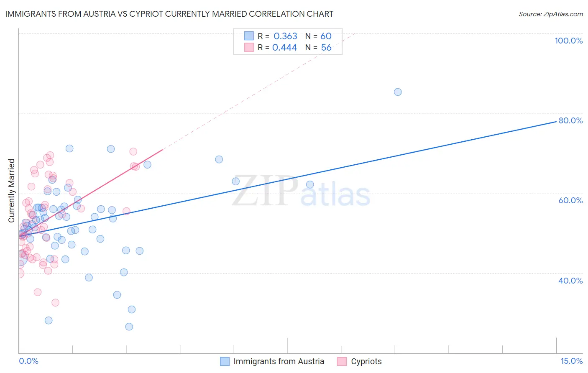Click the chart title text

(x=169, y=14)
